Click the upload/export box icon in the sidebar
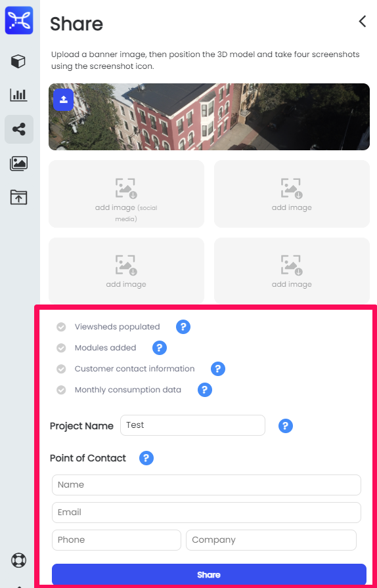This screenshot has height=588, width=377. coord(18,198)
